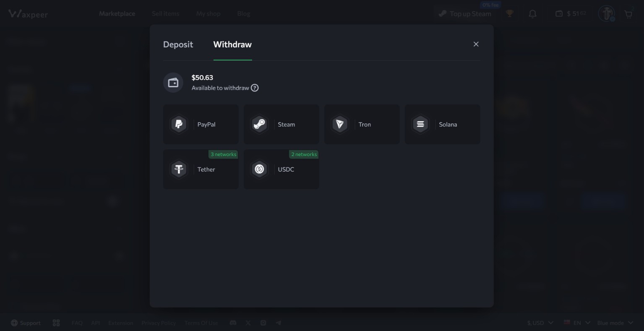
Task: Click the wallet icon next to $50.63
Action: pos(173,82)
